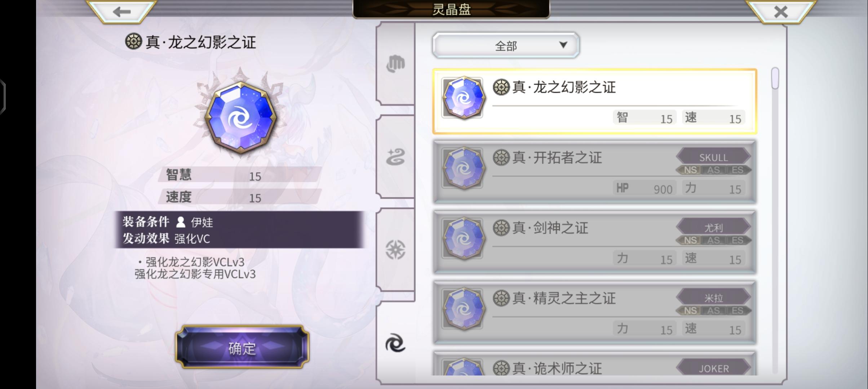Confirm with the 确定 button

click(242, 347)
